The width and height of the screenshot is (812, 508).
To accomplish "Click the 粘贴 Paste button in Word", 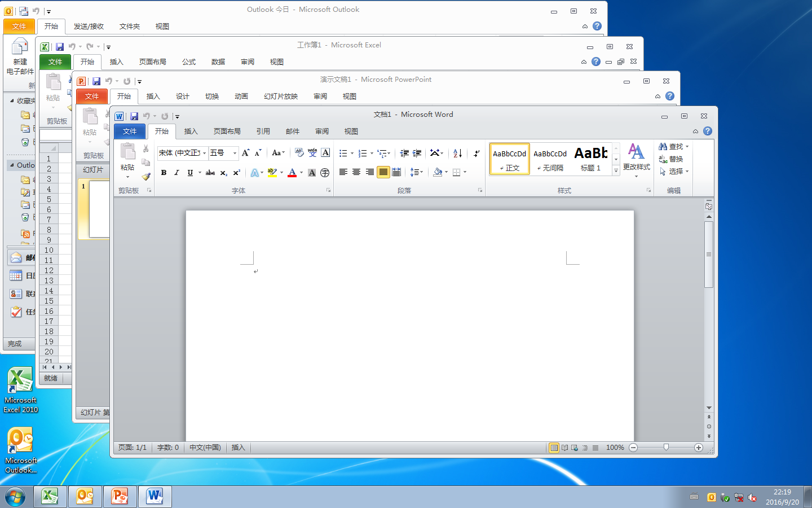I will (x=127, y=161).
